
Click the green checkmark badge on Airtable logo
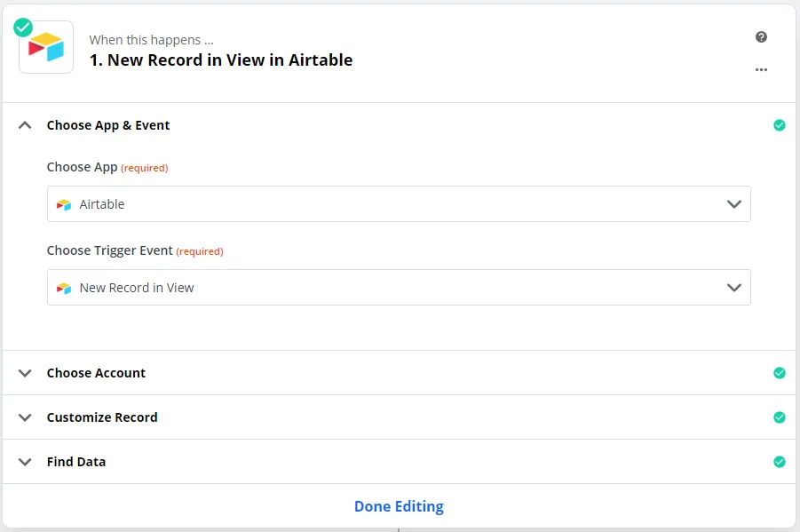[x=23, y=28]
